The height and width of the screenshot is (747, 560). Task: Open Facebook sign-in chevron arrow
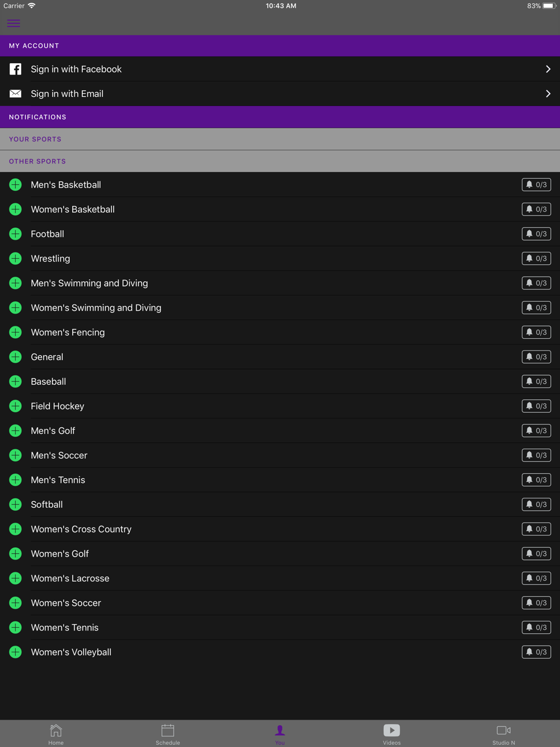click(548, 69)
